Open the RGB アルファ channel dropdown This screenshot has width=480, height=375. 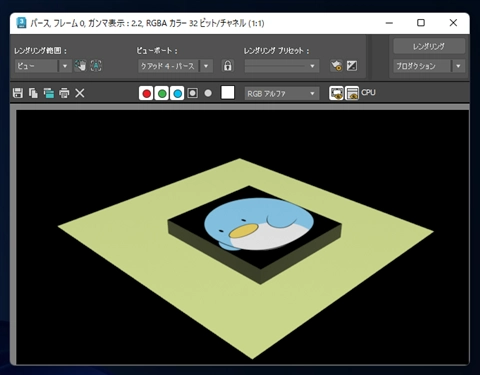click(282, 94)
